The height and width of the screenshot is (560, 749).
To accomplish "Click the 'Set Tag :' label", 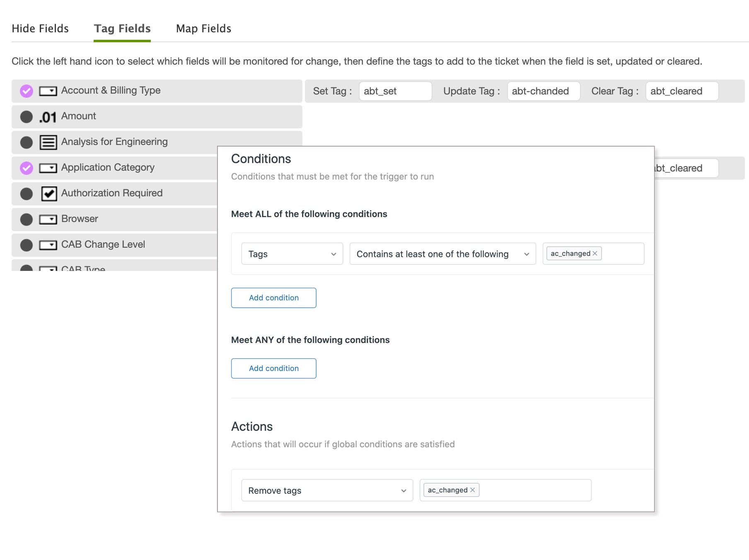I will [333, 91].
